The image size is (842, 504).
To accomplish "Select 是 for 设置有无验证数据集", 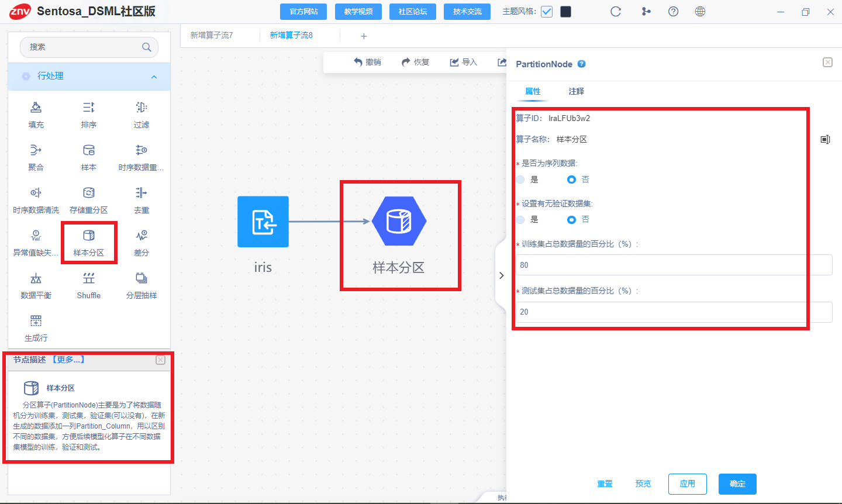I will [x=520, y=219].
